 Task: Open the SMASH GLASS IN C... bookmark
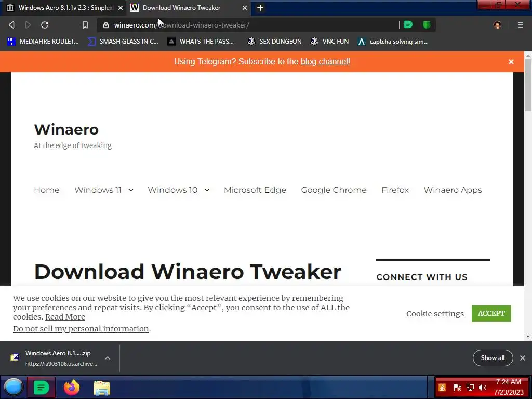[123, 42]
